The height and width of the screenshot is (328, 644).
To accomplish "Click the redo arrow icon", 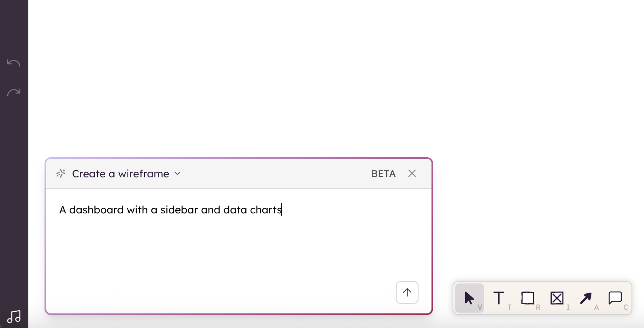I will (14, 92).
